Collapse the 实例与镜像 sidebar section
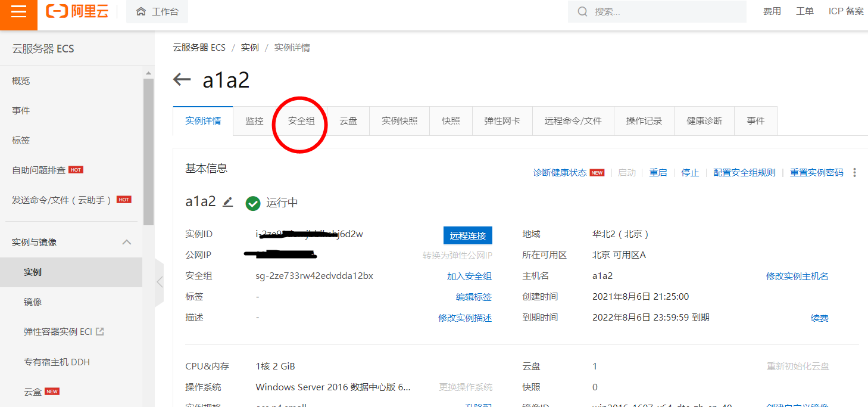The width and height of the screenshot is (868, 407). [127, 242]
